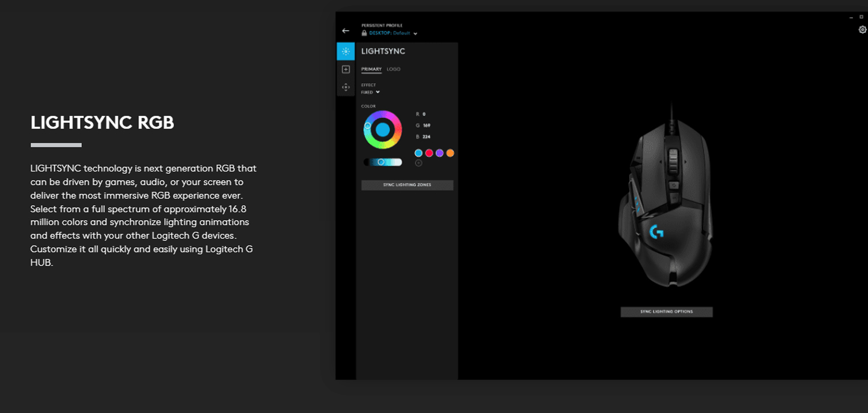Click the color wheel center preview
This screenshot has height=413, width=868.
pos(383,130)
